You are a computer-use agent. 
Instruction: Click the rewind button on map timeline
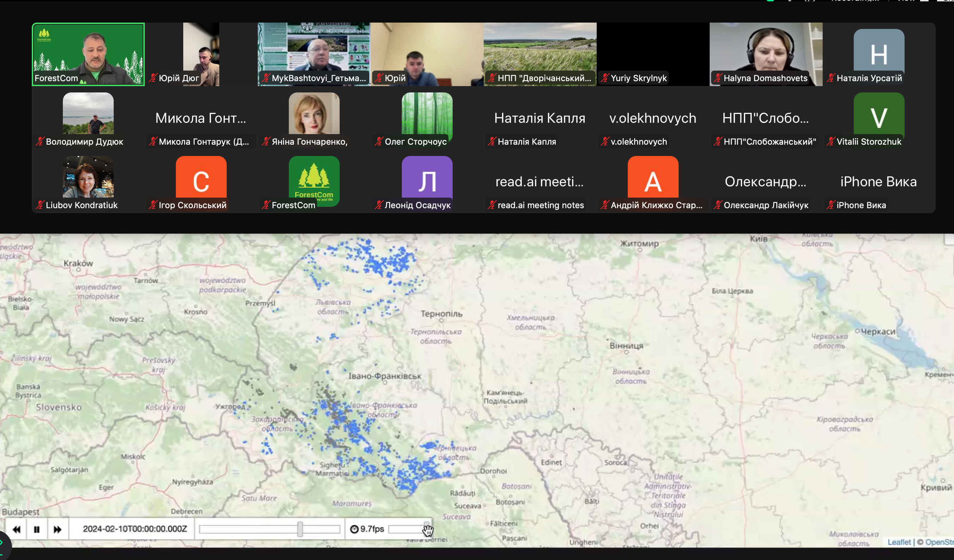[16, 529]
